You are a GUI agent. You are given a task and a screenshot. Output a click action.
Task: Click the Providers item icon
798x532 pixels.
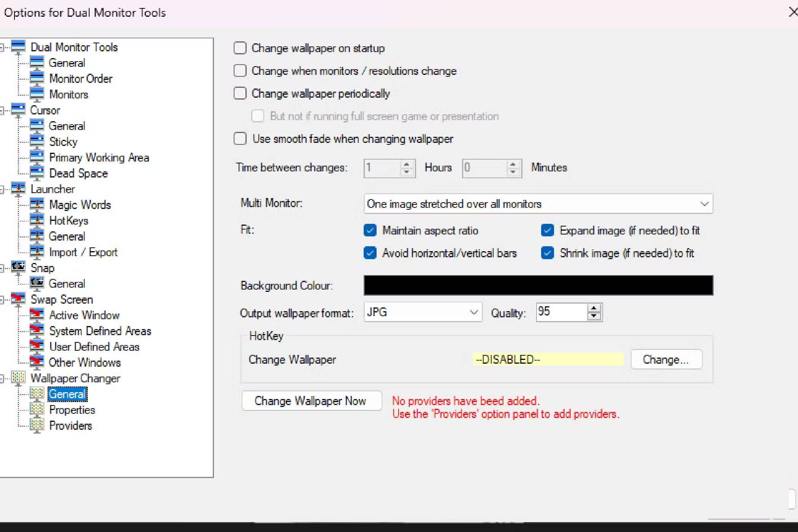(x=37, y=425)
